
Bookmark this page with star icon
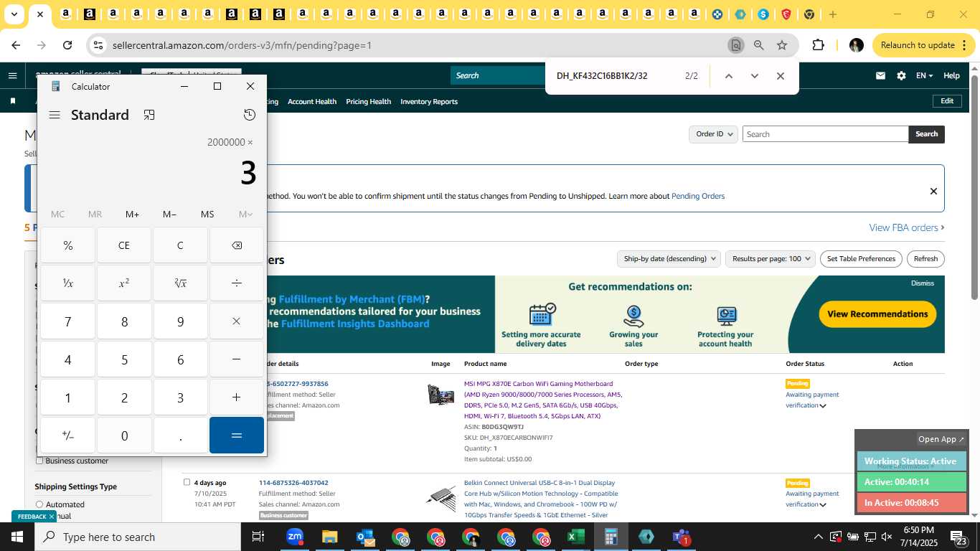(x=782, y=45)
